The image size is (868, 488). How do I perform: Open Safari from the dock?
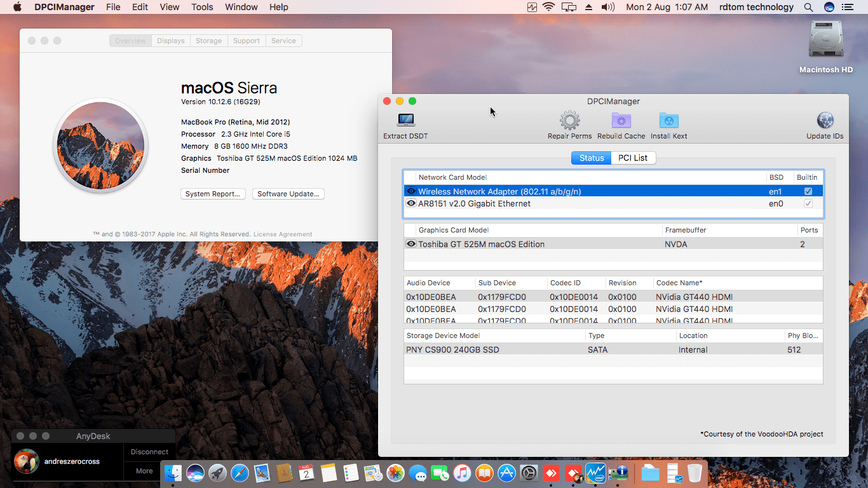(x=240, y=473)
